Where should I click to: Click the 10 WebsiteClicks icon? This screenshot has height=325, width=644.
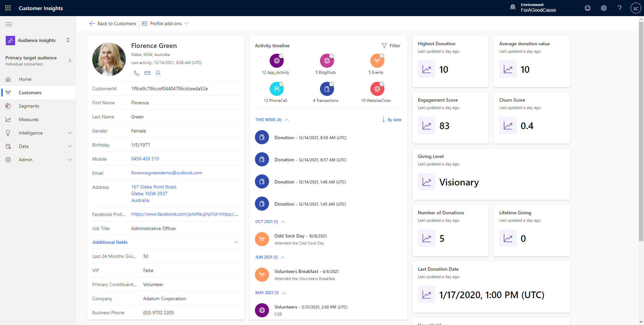coord(377,89)
